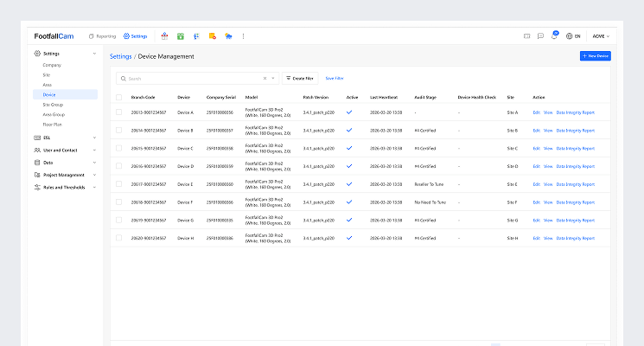
Task: Open Data Integrity Report for Device C
Action: (x=575, y=148)
